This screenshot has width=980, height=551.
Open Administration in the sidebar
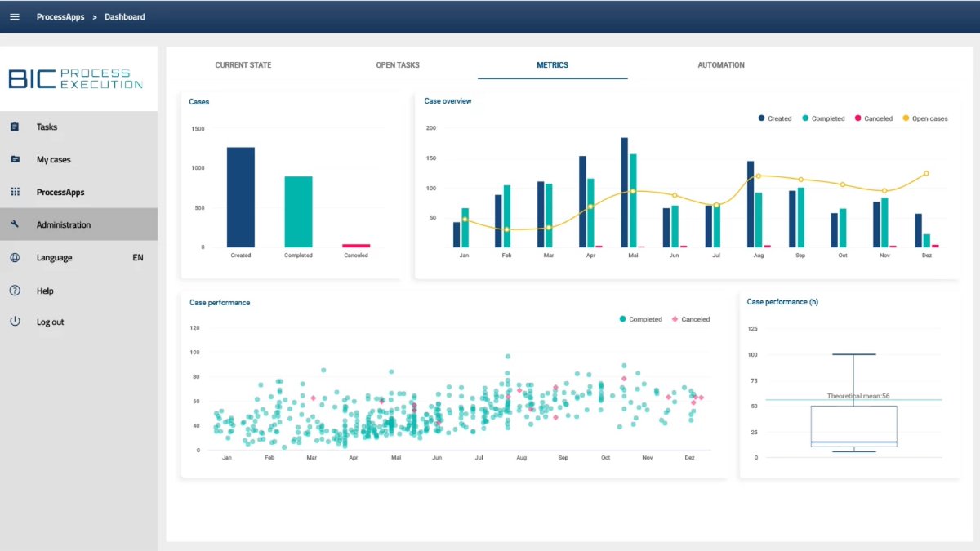(78, 224)
